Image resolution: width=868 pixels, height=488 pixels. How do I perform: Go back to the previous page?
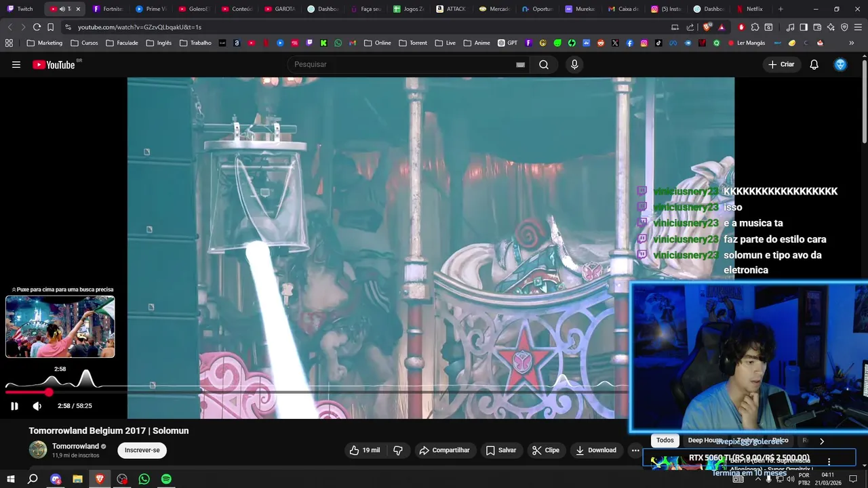(x=9, y=27)
